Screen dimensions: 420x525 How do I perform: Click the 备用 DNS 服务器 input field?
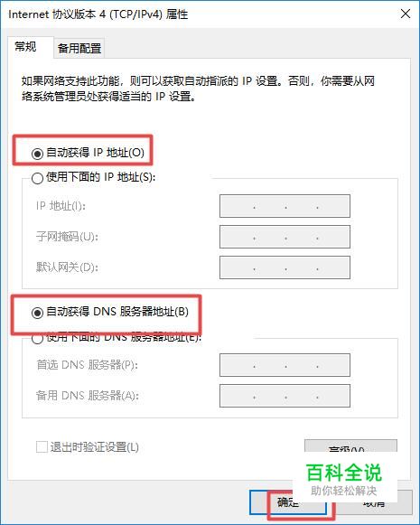click(x=285, y=396)
